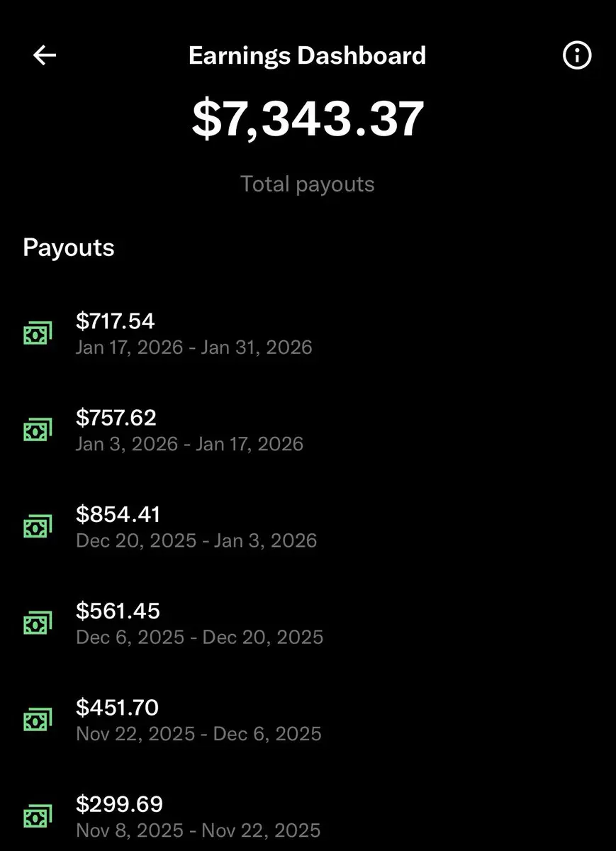Open the $757.62 payout entry
This screenshot has height=851, width=616.
pos(308,430)
